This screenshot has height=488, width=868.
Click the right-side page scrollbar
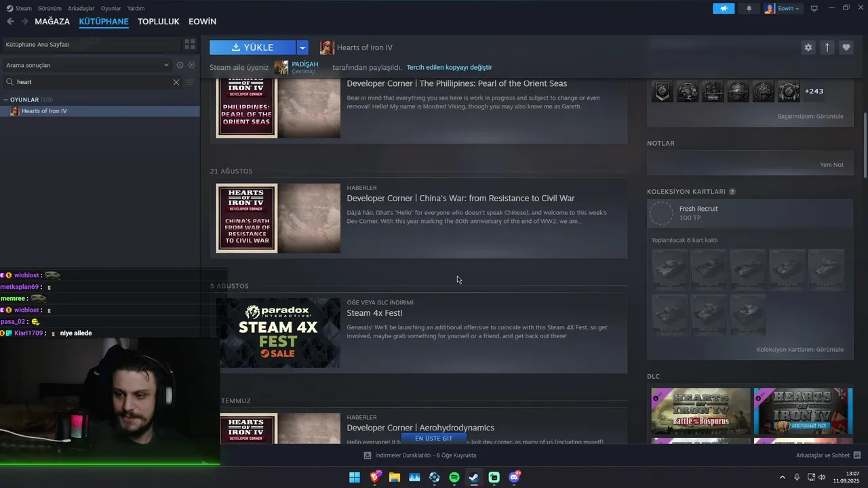click(865, 146)
